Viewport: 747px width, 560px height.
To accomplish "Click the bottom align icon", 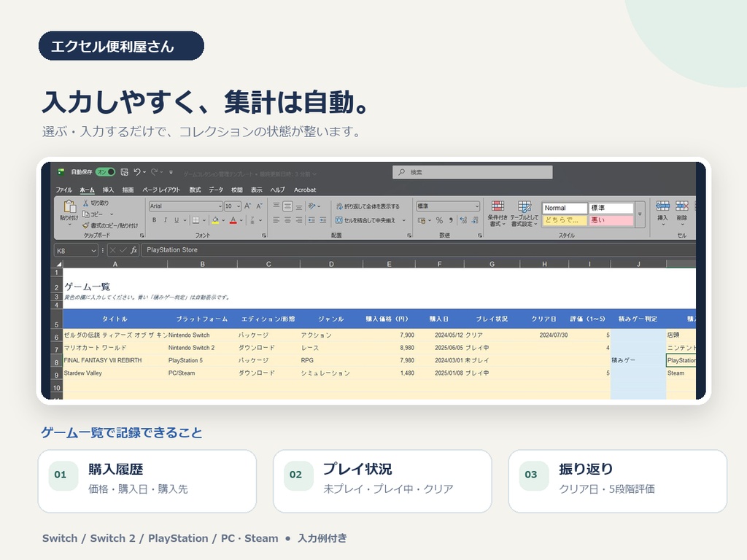I will pos(298,206).
